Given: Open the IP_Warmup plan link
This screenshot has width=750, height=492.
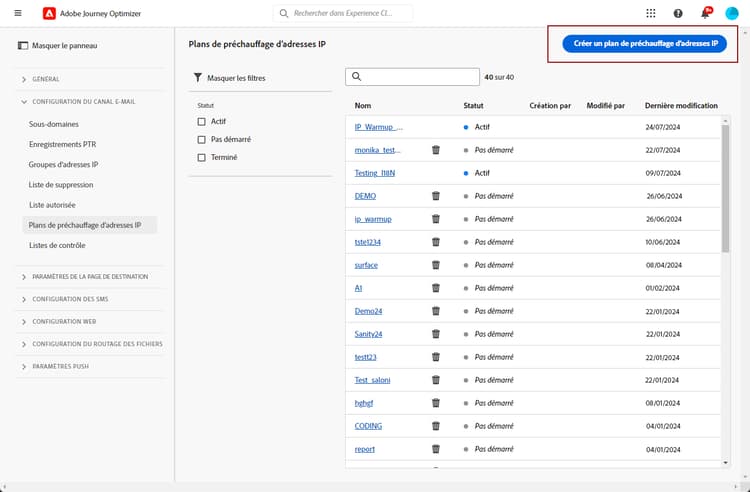Looking at the screenshot, I should pos(379,127).
